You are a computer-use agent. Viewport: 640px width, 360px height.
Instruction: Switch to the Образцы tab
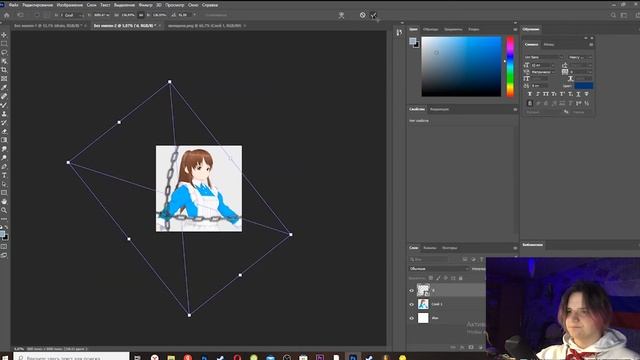[x=430, y=29]
